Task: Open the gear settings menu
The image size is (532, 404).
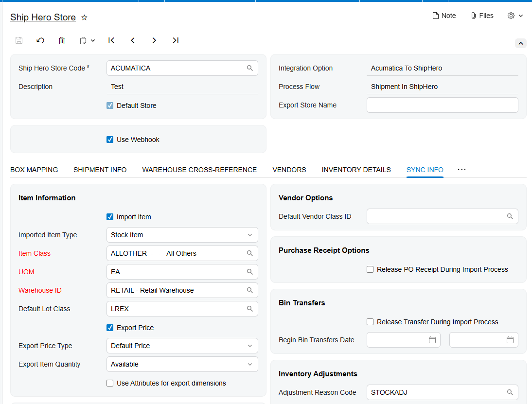Action: [x=515, y=16]
